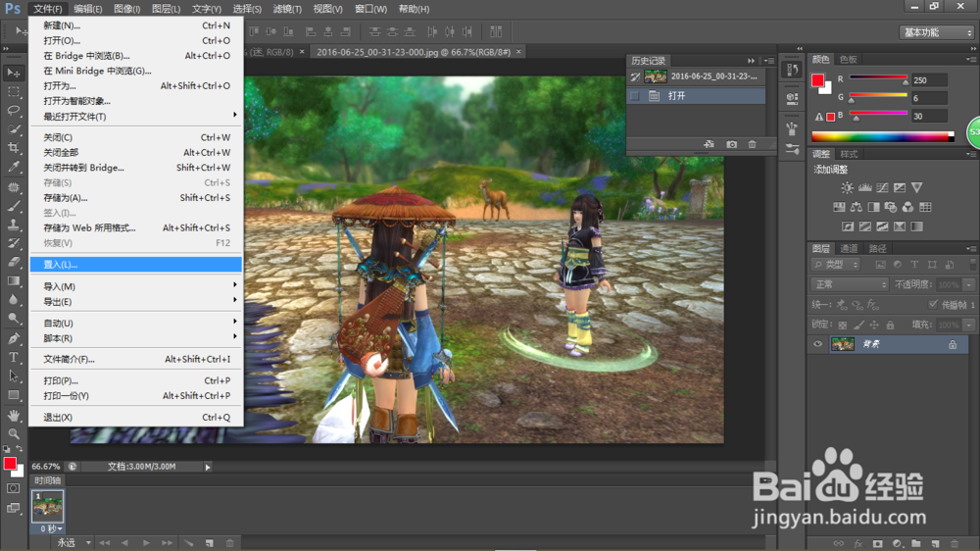Toggle visibility of 背景 layer
Image resolution: width=980 pixels, height=551 pixels.
(817, 344)
